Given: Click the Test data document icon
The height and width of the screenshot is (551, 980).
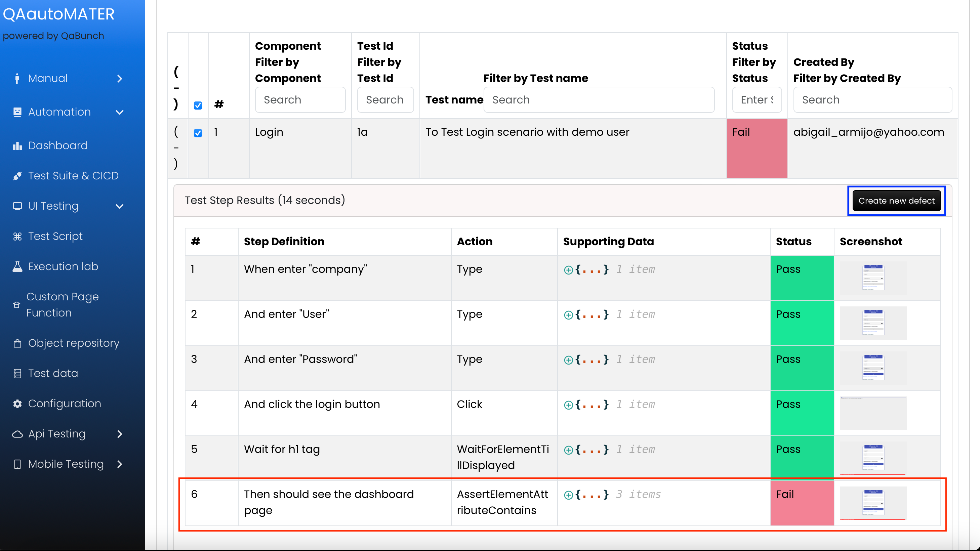Looking at the screenshot, I should tap(17, 373).
